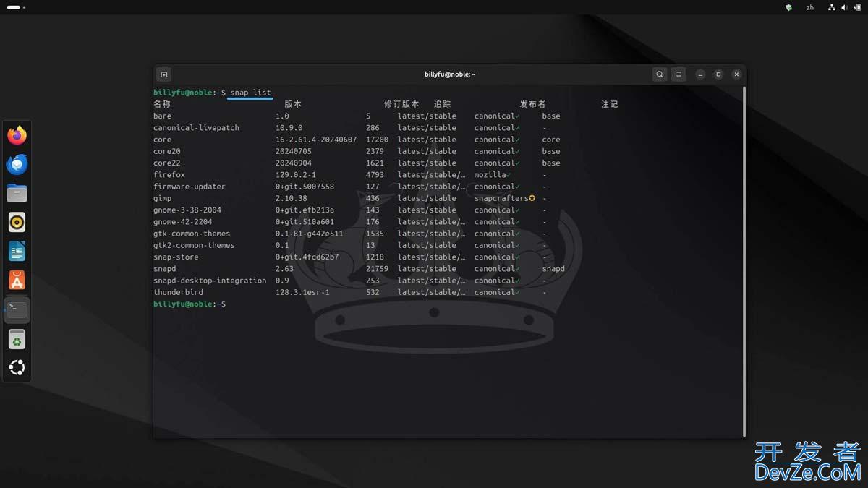Click version '0+git.4fcd62b7' of snap-store
The height and width of the screenshot is (488, 868).
coord(307,257)
